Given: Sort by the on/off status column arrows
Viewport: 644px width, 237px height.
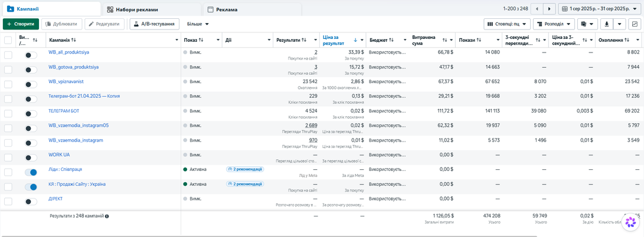Looking at the screenshot, I should pyautogui.click(x=35, y=39).
